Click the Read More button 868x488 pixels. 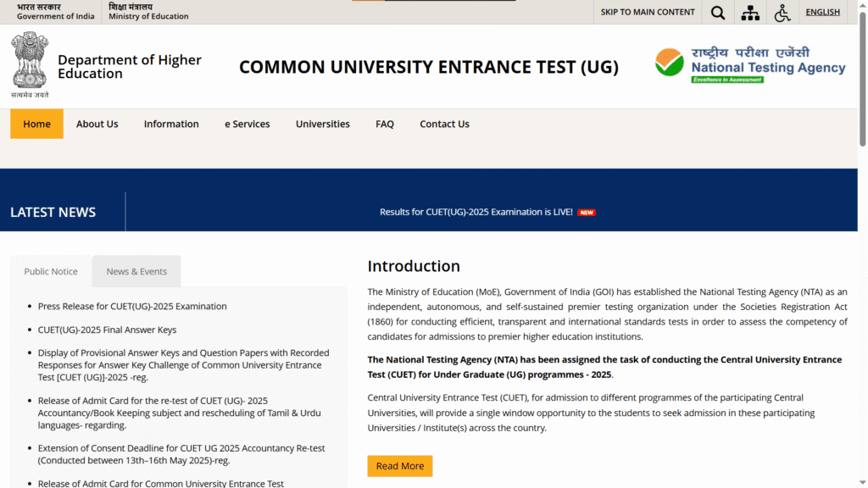tap(400, 466)
